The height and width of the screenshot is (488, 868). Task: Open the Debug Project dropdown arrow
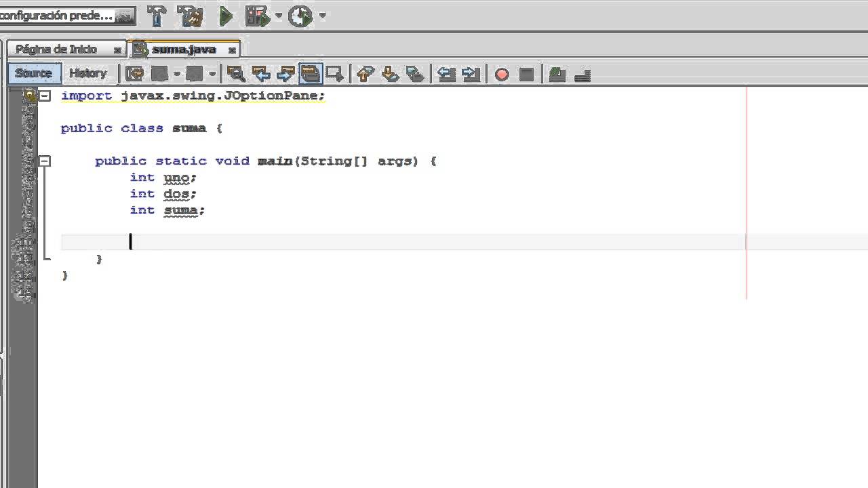(x=279, y=16)
